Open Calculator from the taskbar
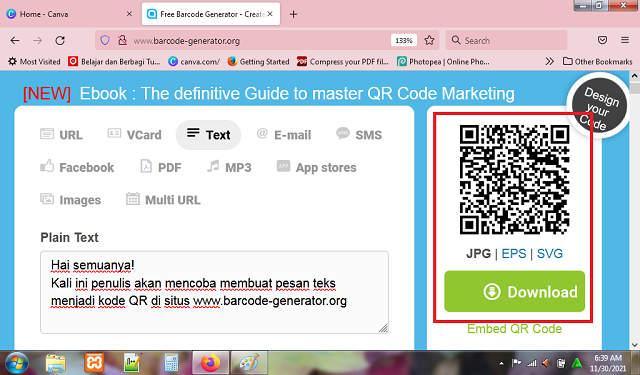The width and height of the screenshot is (640, 375). tap(171, 363)
